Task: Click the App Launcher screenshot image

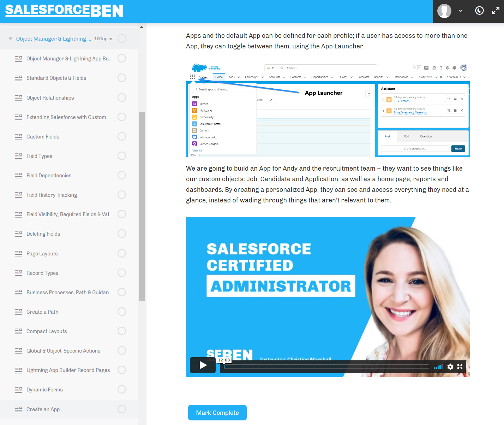Action: point(328,110)
